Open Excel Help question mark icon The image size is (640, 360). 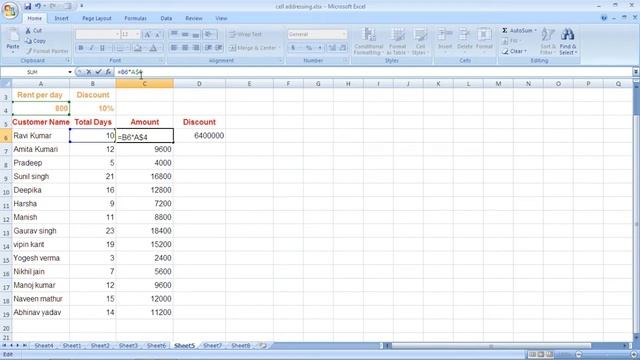click(x=604, y=18)
